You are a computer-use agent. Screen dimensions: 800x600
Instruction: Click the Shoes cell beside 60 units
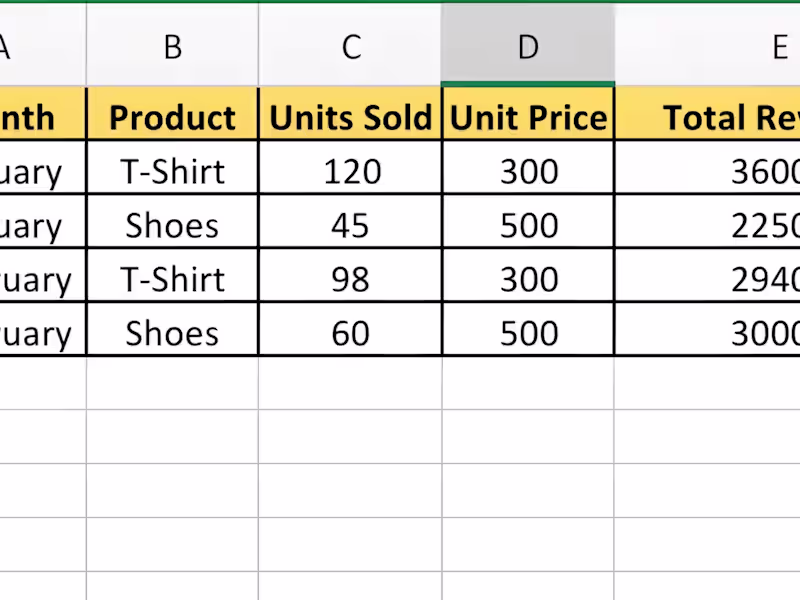tap(172, 333)
